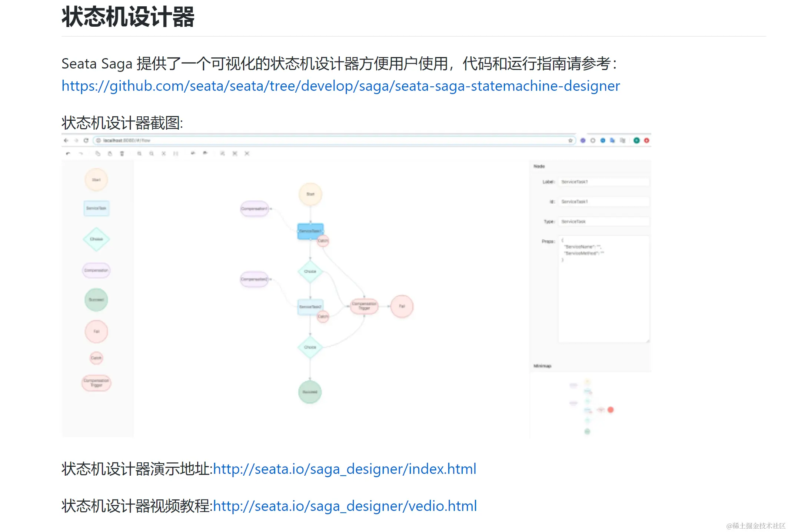Select the Start node in left palette
The width and height of the screenshot is (788, 532).
[x=96, y=180]
